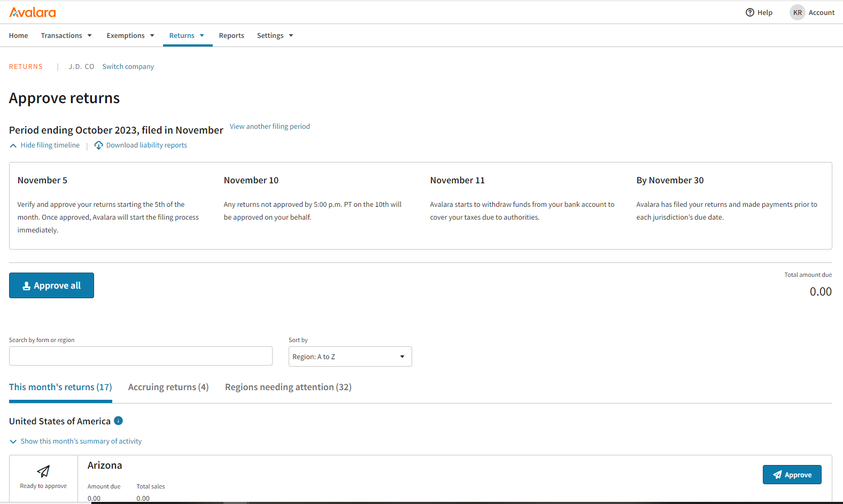Focus the Search by form or region field
This screenshot has width=843, height=504.
[x=141, y=356]
